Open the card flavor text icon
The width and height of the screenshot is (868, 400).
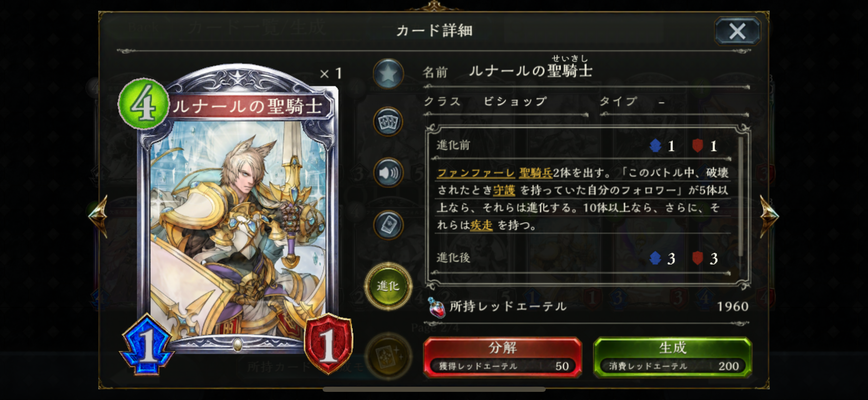[388, 225]
